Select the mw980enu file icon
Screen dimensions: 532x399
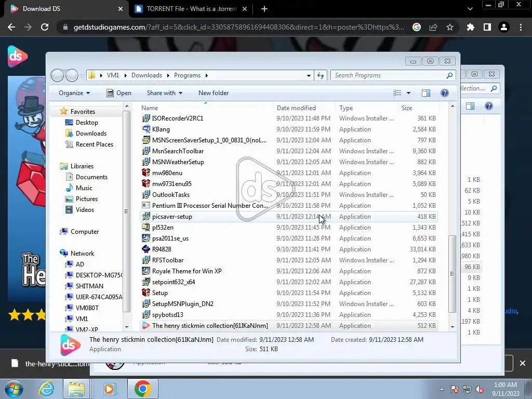pos(146,172)
